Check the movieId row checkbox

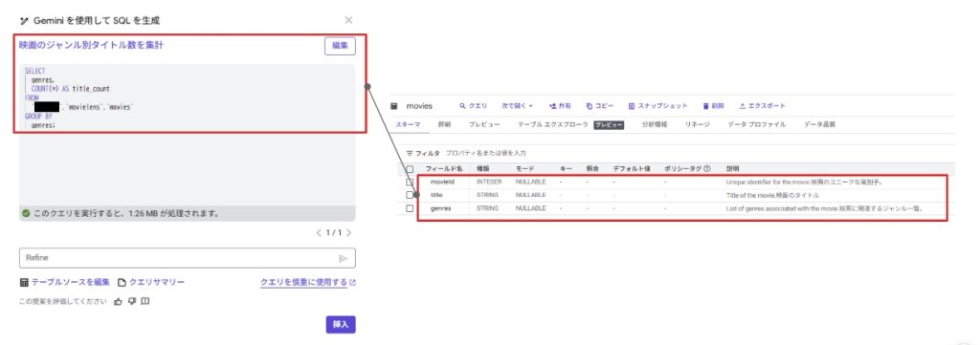[410, 183]
